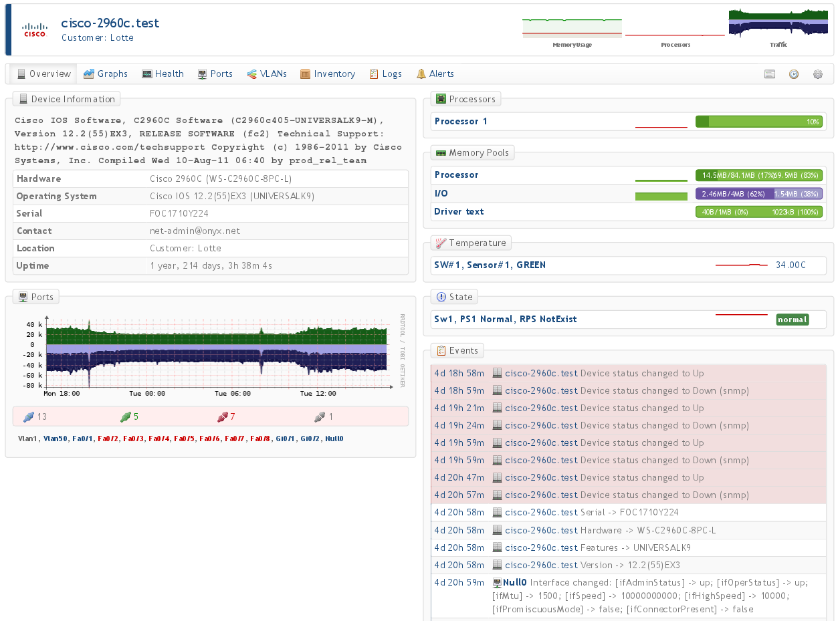Open the down port Fa0/2 link
Screen dimensions: 840x621
click(108, 439)
